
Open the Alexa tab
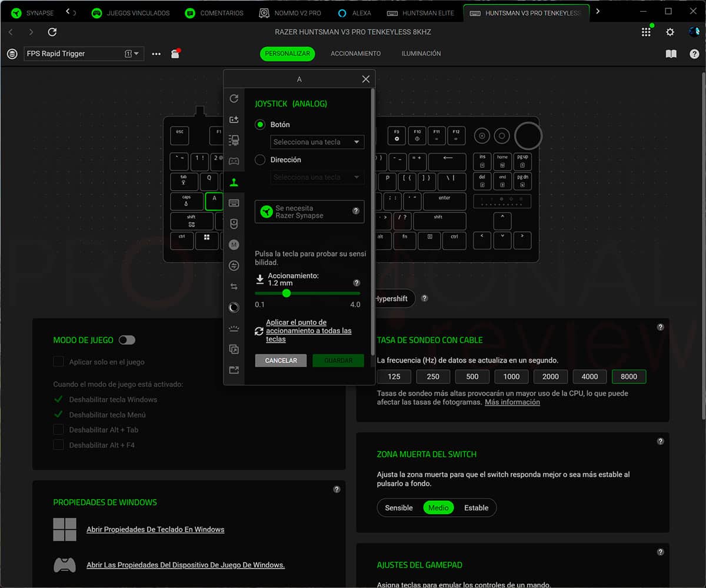pyautogui.click(x=354, y=13)
